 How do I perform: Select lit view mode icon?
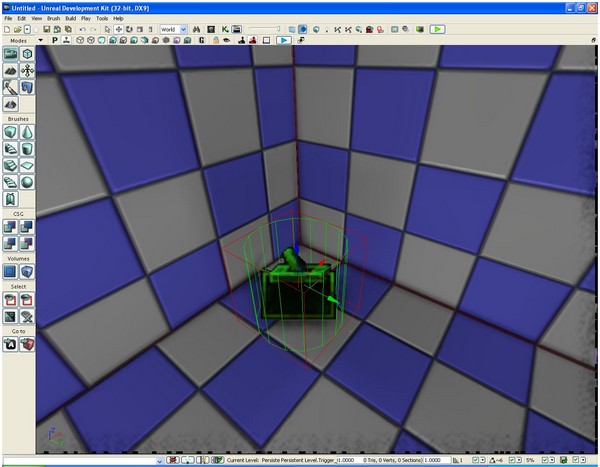pos(112,40)
